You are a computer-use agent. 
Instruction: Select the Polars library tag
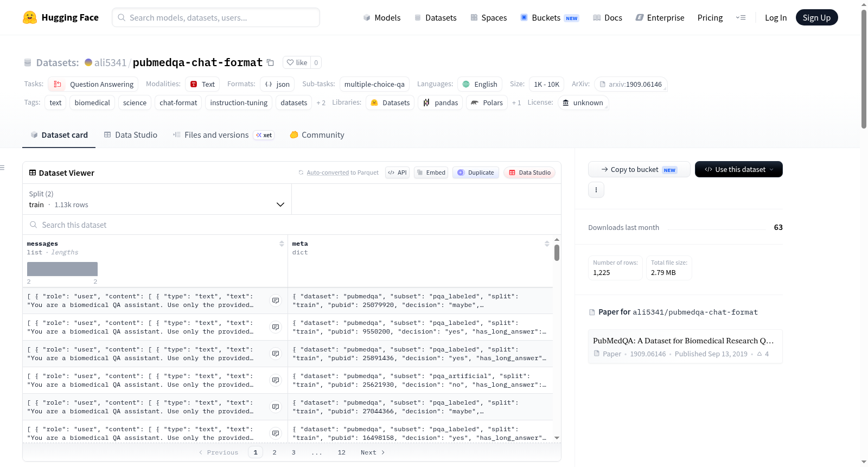(487, 103)
